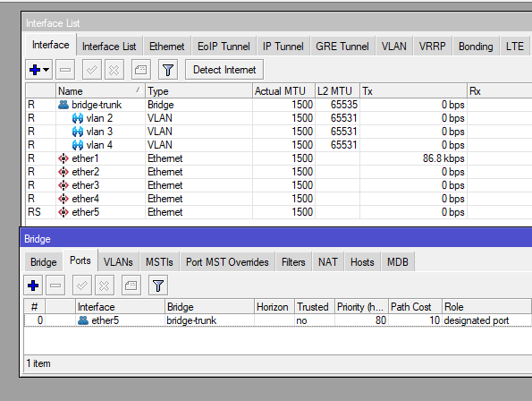Click the enable checkmark button in Bridge Ports
Viewport: 532px width, 401px height.
coord(82,286)
